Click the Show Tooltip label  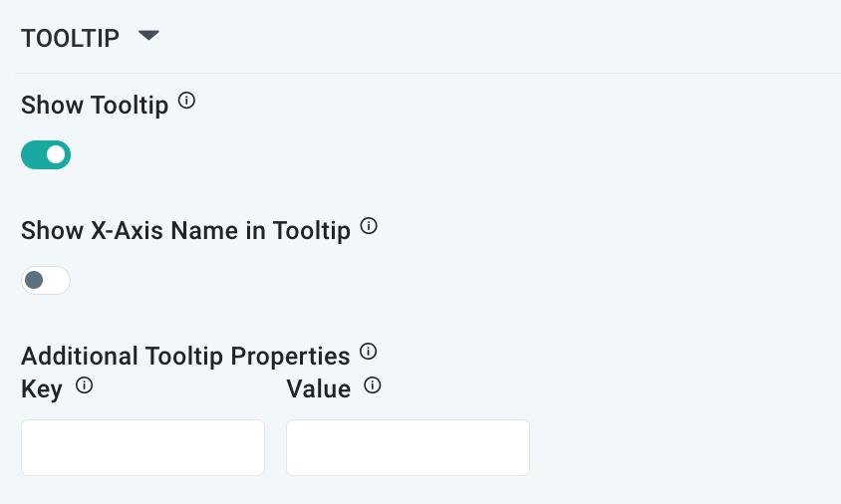coord(95,105)
